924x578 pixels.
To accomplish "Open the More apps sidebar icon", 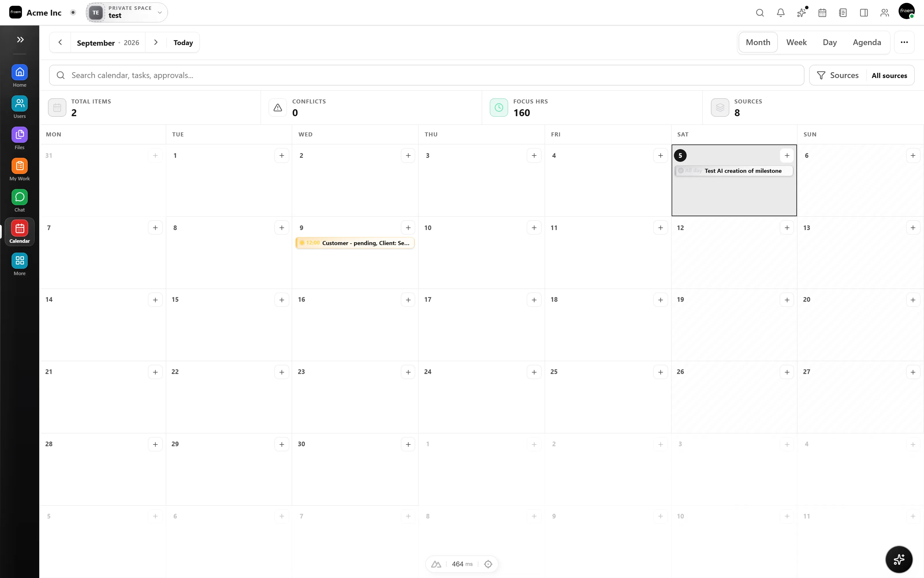I will pos(19,264).
